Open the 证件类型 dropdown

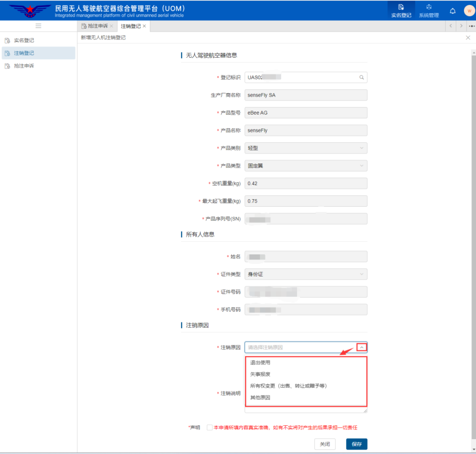point(306,274)
